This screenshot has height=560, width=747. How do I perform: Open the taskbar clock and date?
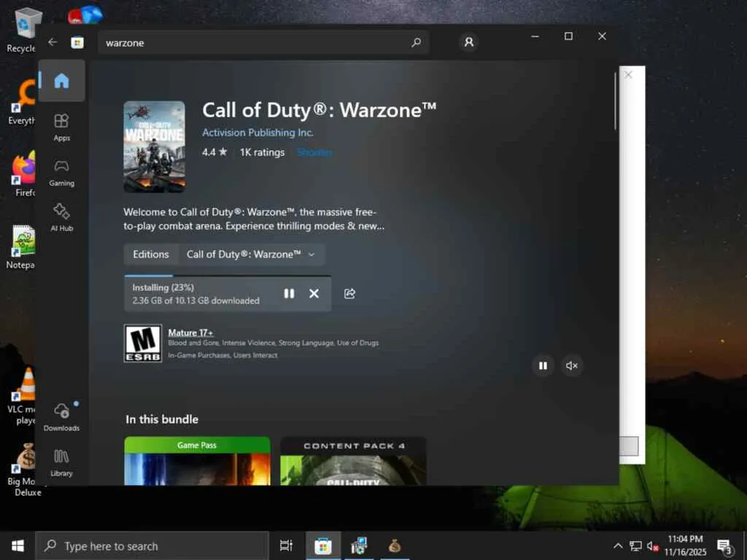pyautogui.click(x=685, y=545)
